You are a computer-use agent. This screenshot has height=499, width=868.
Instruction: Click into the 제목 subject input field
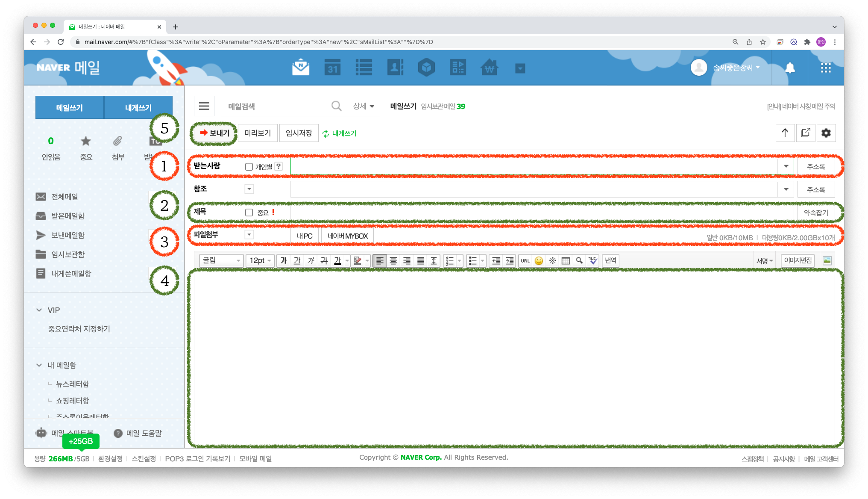tap(538, 213)
